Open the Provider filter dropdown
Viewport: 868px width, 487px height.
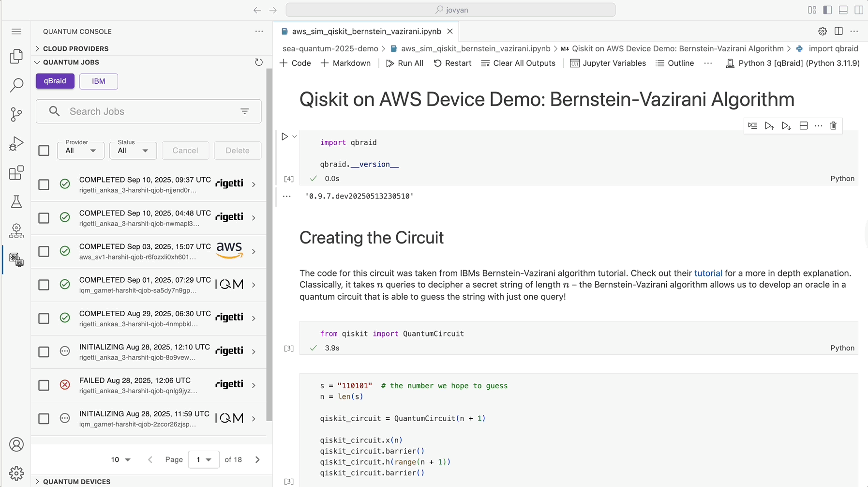pyautogui.click(x=80, y=151)
